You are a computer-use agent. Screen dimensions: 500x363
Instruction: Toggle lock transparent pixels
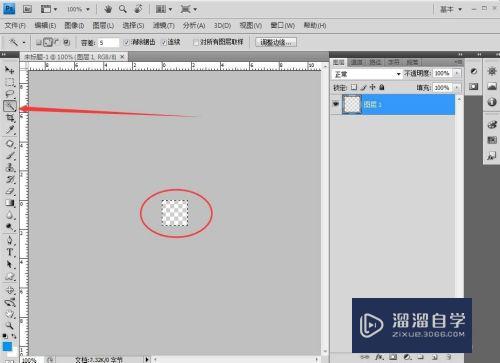354,87
